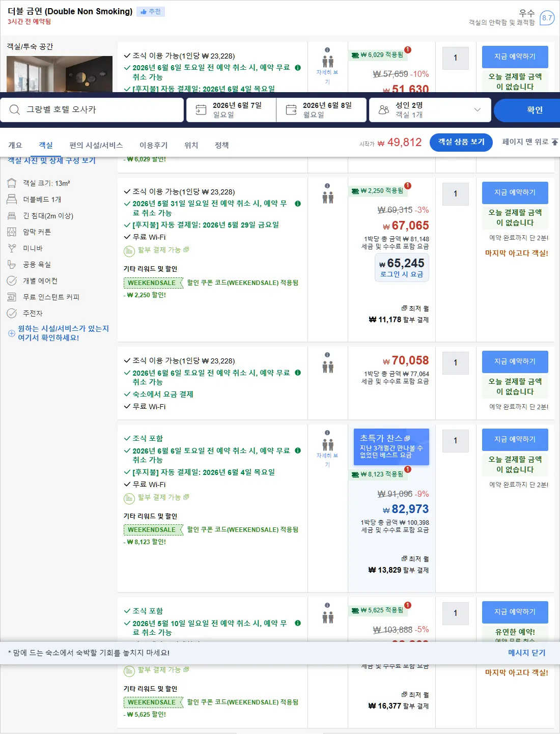The width and height of the screenshot is (560, 734).
Task: Click the 객실 상품 보기 button
Action: [461, 142]
